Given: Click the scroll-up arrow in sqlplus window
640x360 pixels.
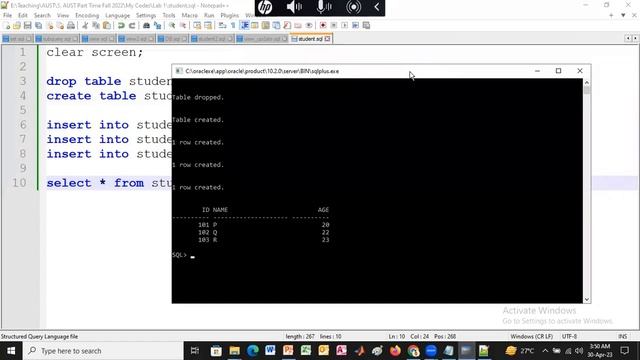Looking at the screenshot, I should tap(587, 82).
